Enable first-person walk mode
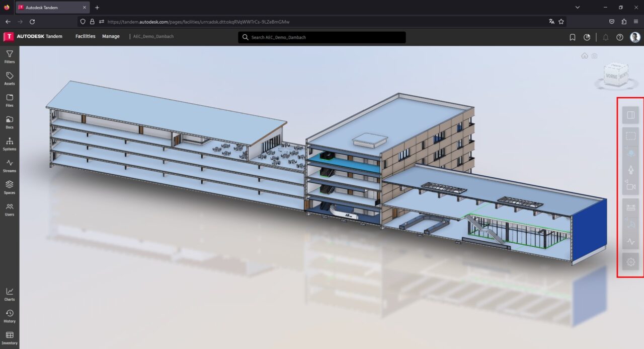The image size is (644, 349). coord(630,170)
